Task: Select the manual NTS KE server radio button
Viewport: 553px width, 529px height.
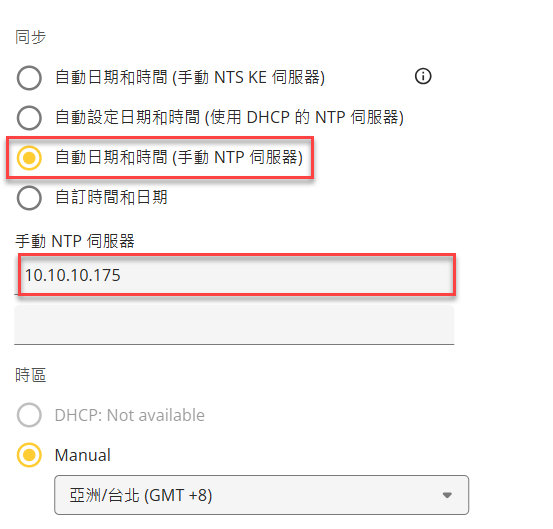Action: click(x=29, y=78)
